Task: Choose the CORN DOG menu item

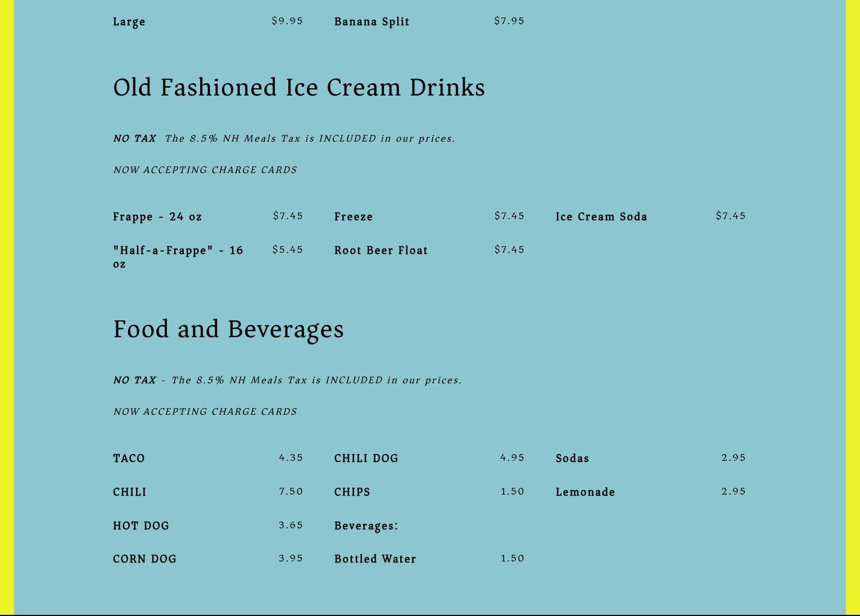Action: pyautogui.click(x=145, y=559)
